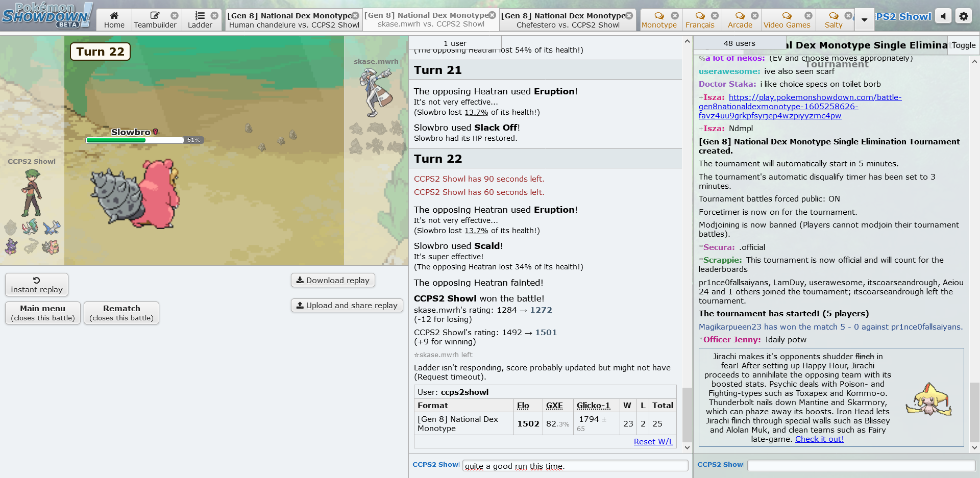Click the Rematch button
The width and height of the screenshot is (980, 478).
point(121,313)
